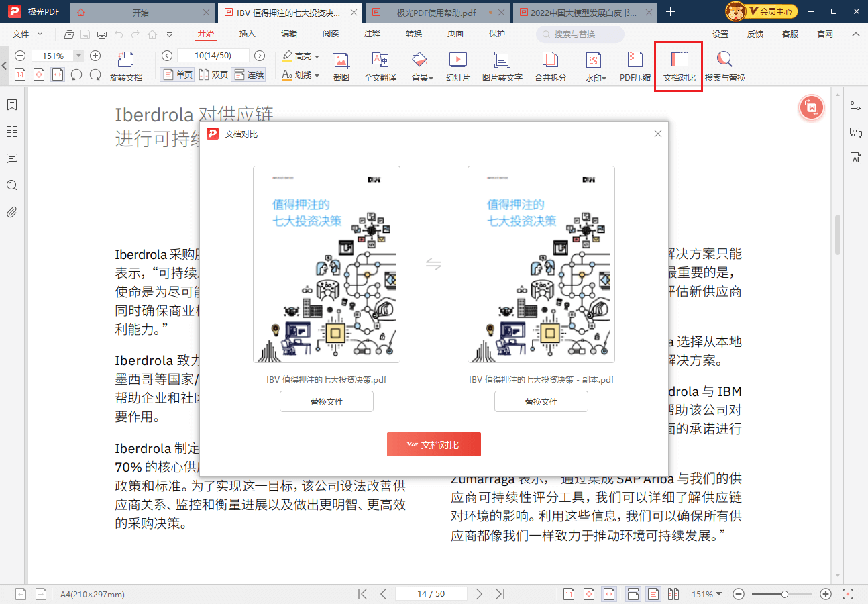This screenshot has height=604, width=868.
Task: Open 搜索与替换 toolbar tool
Action: tap(724, 67)
